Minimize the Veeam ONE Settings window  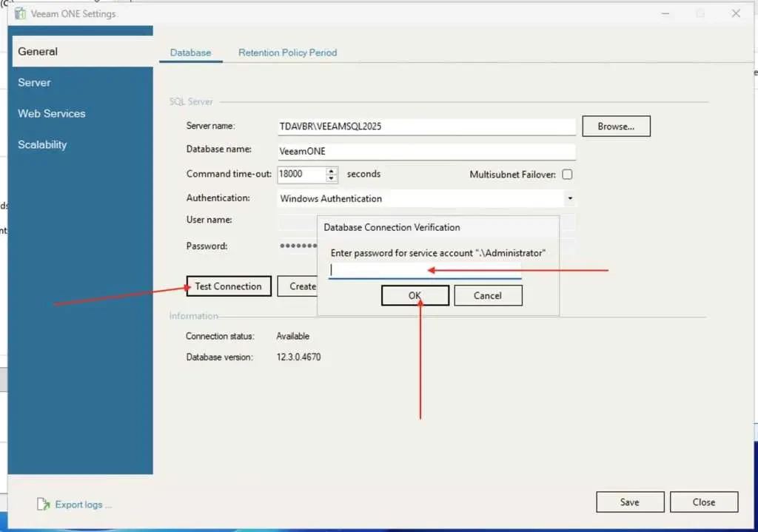[x=665, y=13]
